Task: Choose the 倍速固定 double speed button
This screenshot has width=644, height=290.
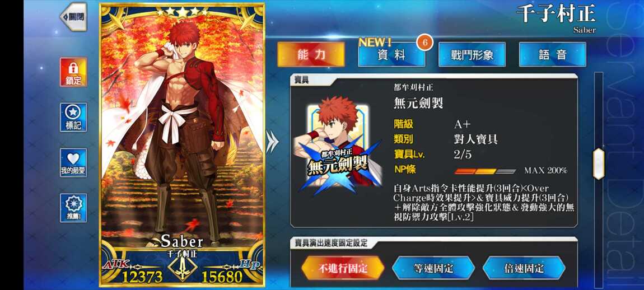Action: coord(524,269)
